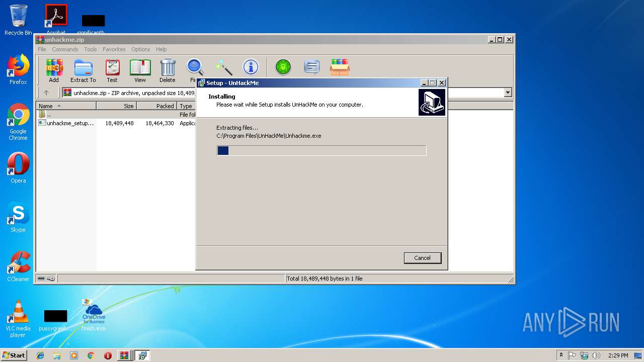Viewport: 644px width, 362px height.
Task: Click the Info icon in WinRAR toolbar
Action: click(x=251, y=67)
